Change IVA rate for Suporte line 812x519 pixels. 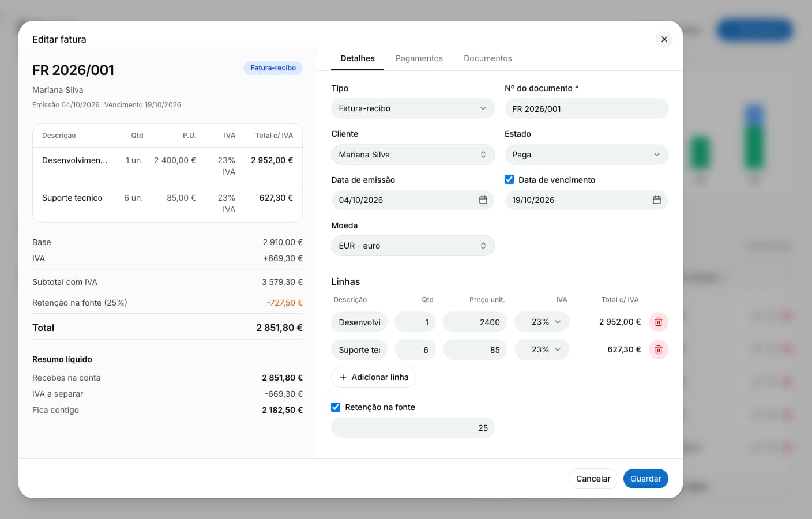tap(542, 349)
